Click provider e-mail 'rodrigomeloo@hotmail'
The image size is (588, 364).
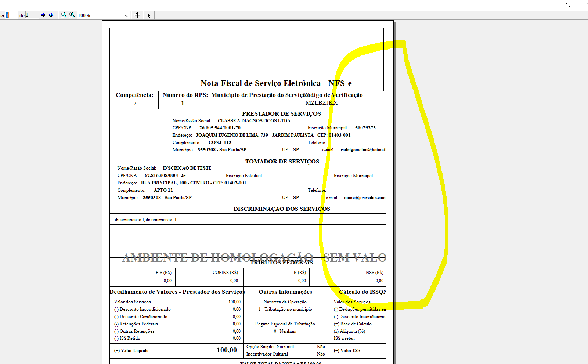[x=363, y=150]
